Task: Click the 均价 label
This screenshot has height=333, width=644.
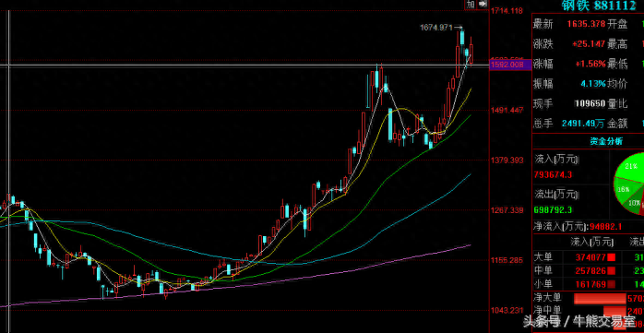Action: (x=618, y=84)
